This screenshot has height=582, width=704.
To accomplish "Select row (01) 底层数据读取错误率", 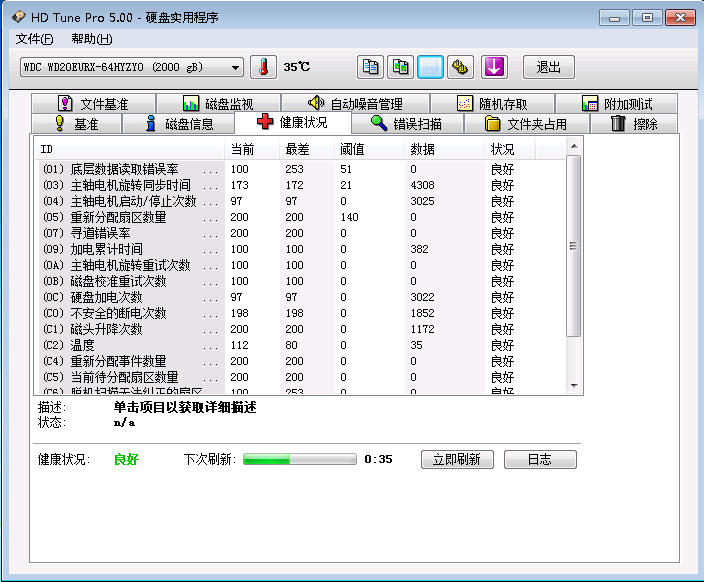I will 300,169.
